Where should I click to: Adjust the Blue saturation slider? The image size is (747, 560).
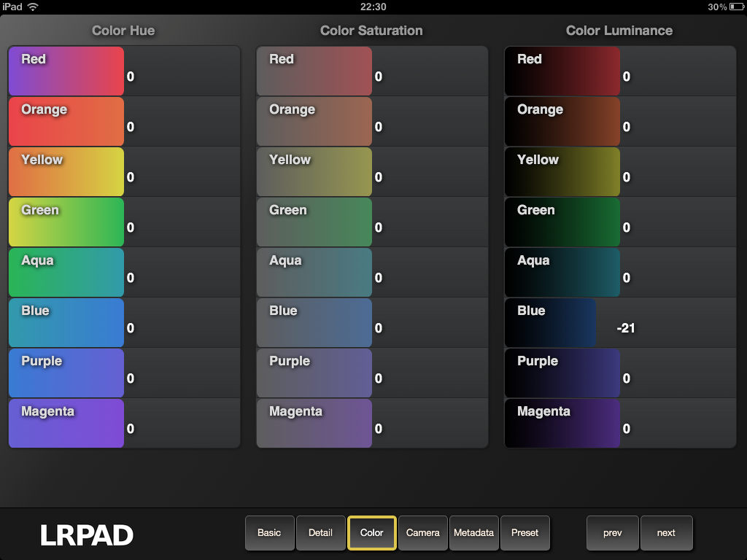pos(372,322)
